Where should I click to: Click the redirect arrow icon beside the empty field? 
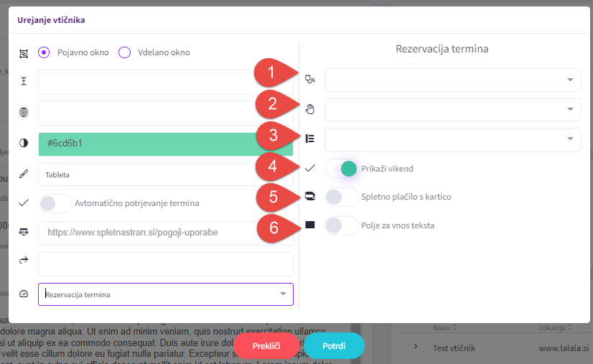[x=24, y=260]
